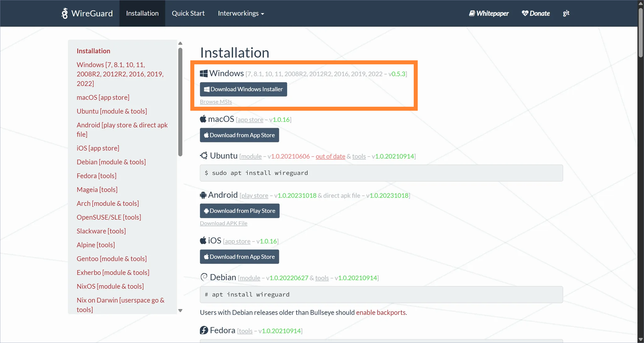
Task: Click the Debian swirl icon beside Debian heading
Action: [x=204, y=277]
